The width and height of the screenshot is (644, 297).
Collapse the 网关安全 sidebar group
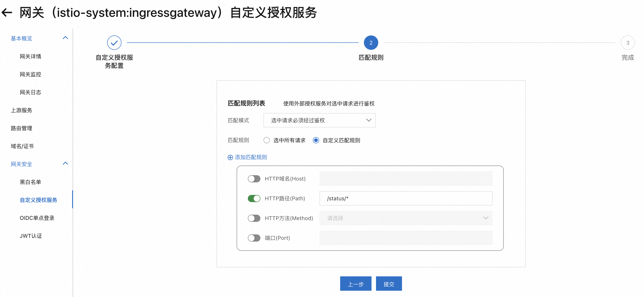[65, 164]
